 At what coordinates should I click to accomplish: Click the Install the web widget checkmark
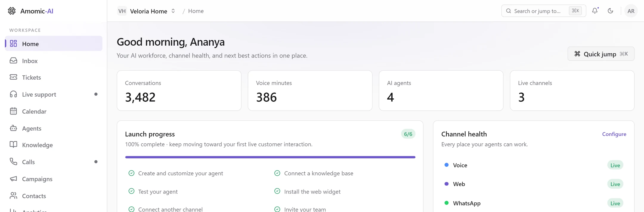point(277,191)
